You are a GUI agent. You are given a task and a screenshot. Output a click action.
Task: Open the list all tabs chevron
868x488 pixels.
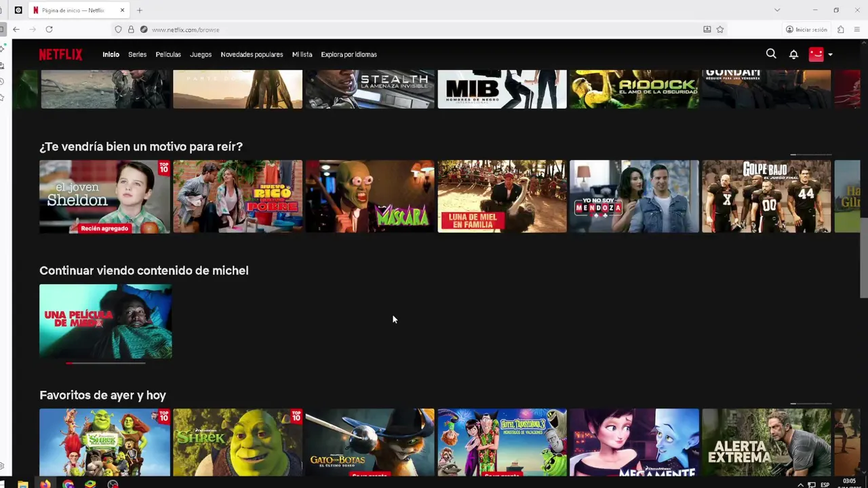pyautogui.click(x=777, y=9)
